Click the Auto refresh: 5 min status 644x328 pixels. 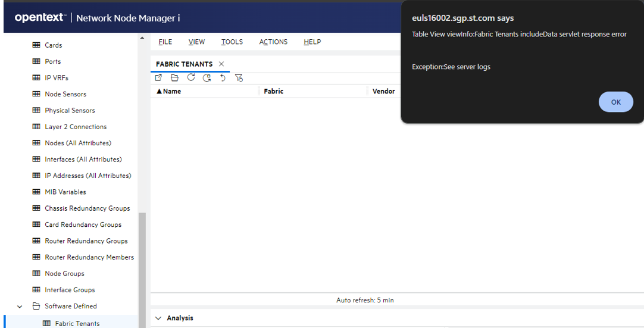tap(365, 300)
